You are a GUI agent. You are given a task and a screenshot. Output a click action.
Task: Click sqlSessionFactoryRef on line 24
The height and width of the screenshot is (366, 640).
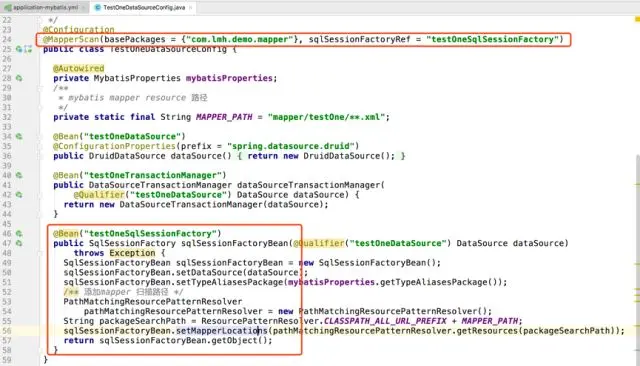(x=359, y=39)
